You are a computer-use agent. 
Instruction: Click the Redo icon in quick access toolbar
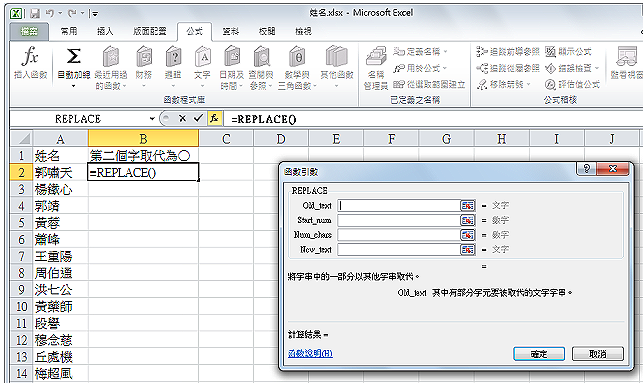click(x=72, y=14)
